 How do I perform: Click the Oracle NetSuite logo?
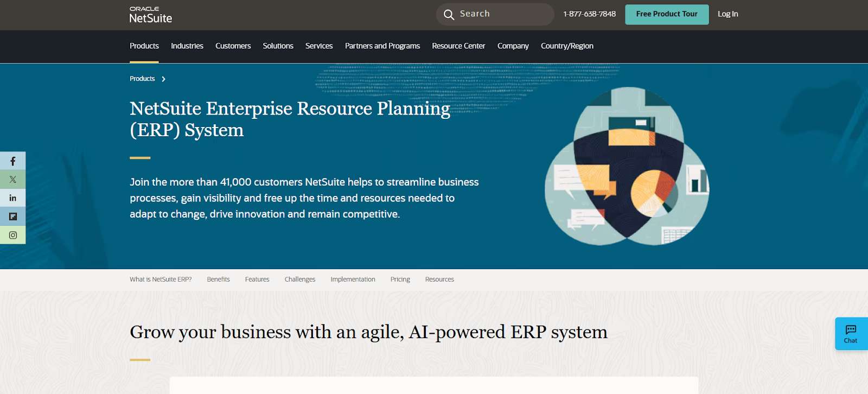pyautogui.click(x=151, y=15)
